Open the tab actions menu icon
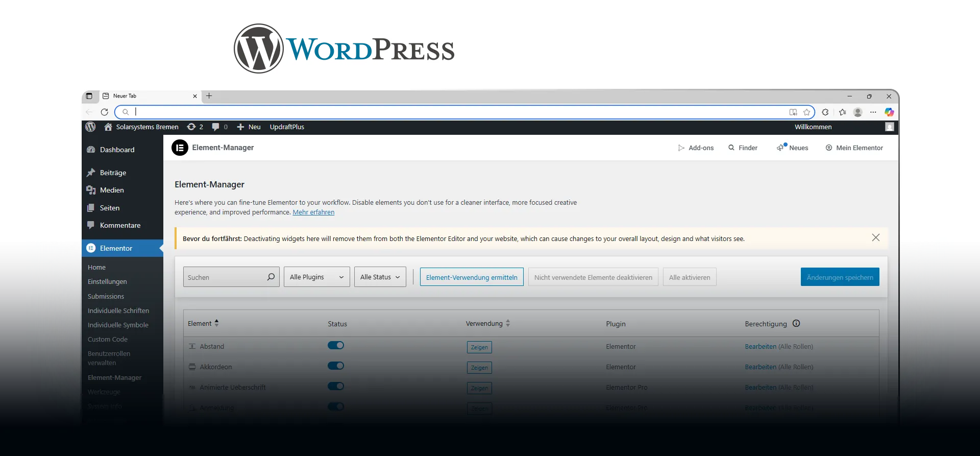Screen dimensions: 980x456 89,96
